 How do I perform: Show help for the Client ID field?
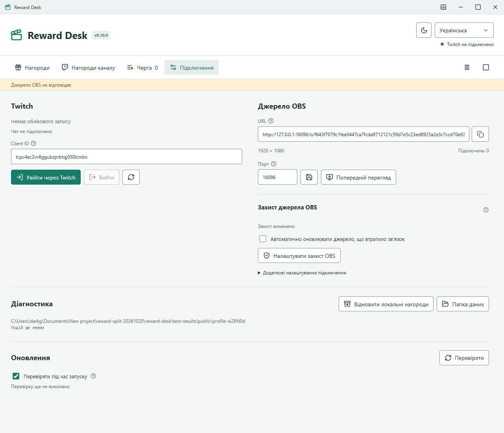[33, 143]
